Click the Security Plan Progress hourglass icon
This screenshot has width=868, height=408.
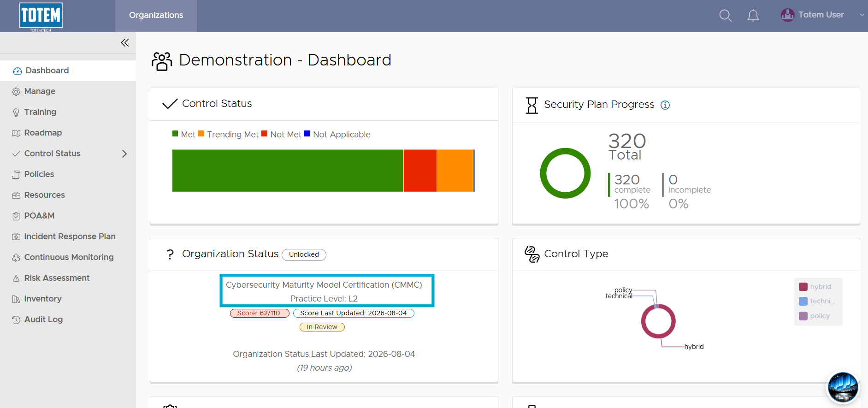[532, 105]
